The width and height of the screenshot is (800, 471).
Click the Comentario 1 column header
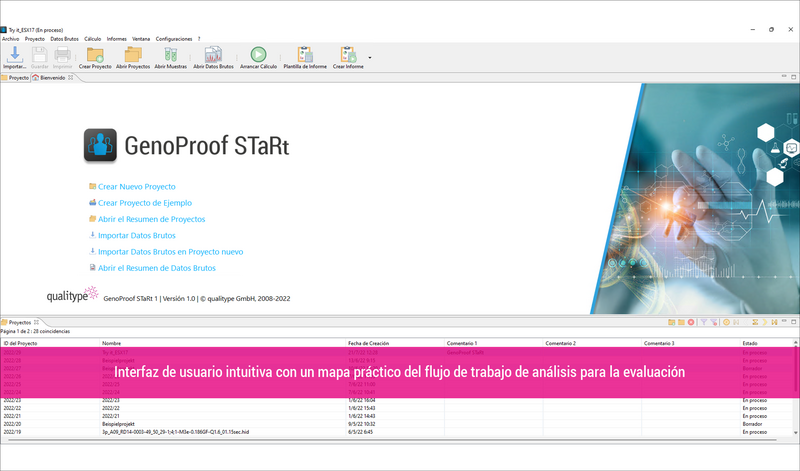pos(494,343)
